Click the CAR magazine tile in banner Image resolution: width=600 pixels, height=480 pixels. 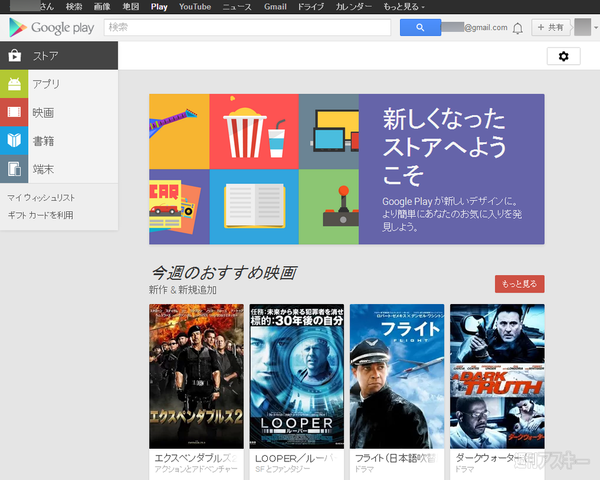pyautogui.click(x=179, y=207)
